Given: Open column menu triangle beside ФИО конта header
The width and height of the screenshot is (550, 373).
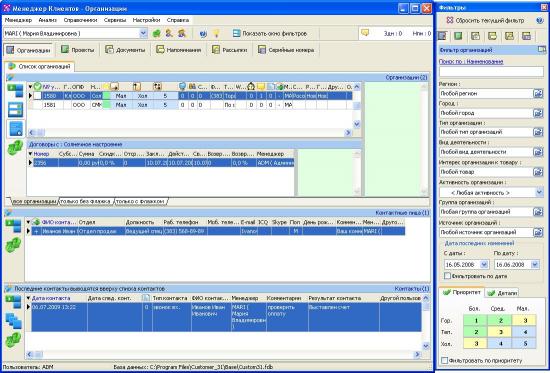Looking at the screenshot, I should (x=28, y=222).
